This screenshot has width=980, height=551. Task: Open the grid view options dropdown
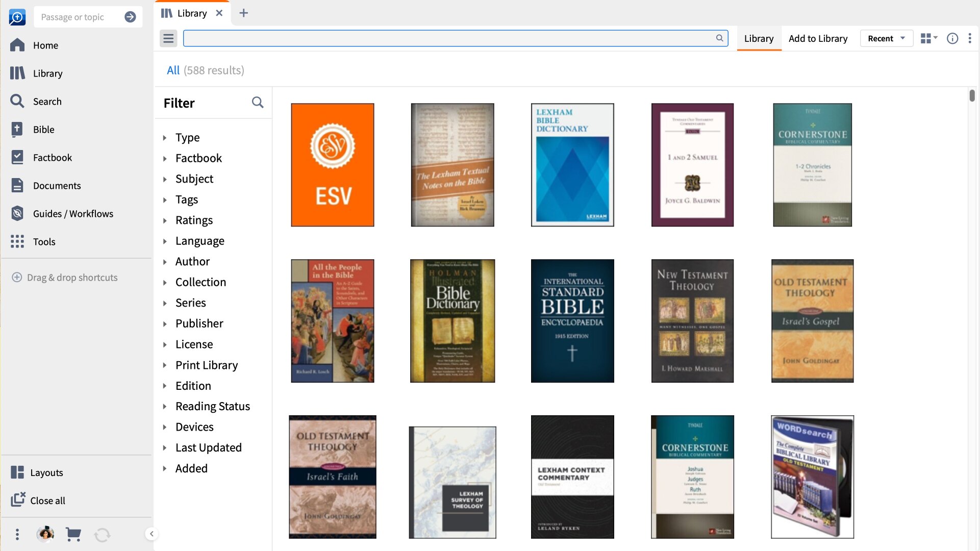(929, 38)
